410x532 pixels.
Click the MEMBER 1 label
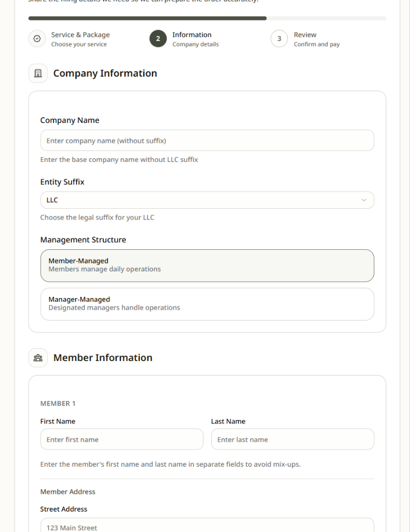click(x=58, y=404)
